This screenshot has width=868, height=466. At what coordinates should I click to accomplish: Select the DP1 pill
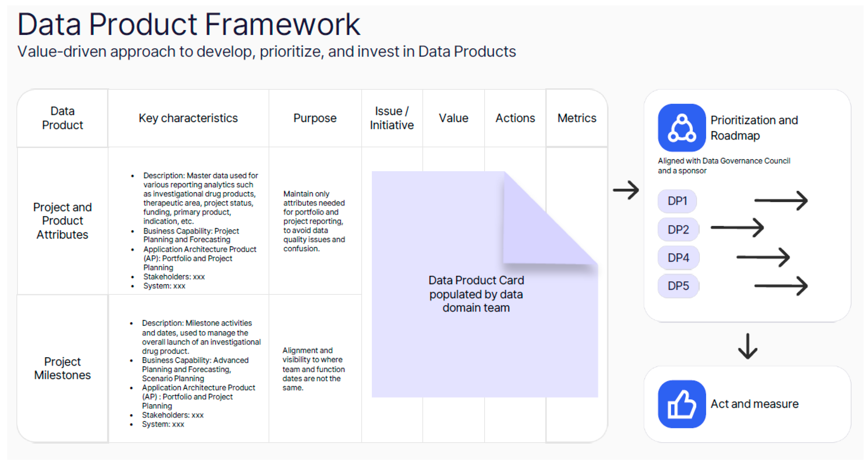tap(677, 201)
